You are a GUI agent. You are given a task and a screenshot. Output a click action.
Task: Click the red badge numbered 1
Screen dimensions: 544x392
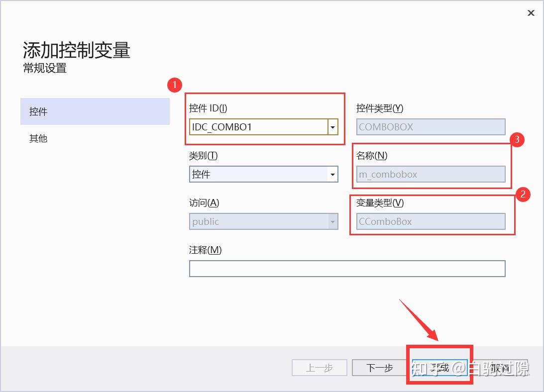click(174, 85)
